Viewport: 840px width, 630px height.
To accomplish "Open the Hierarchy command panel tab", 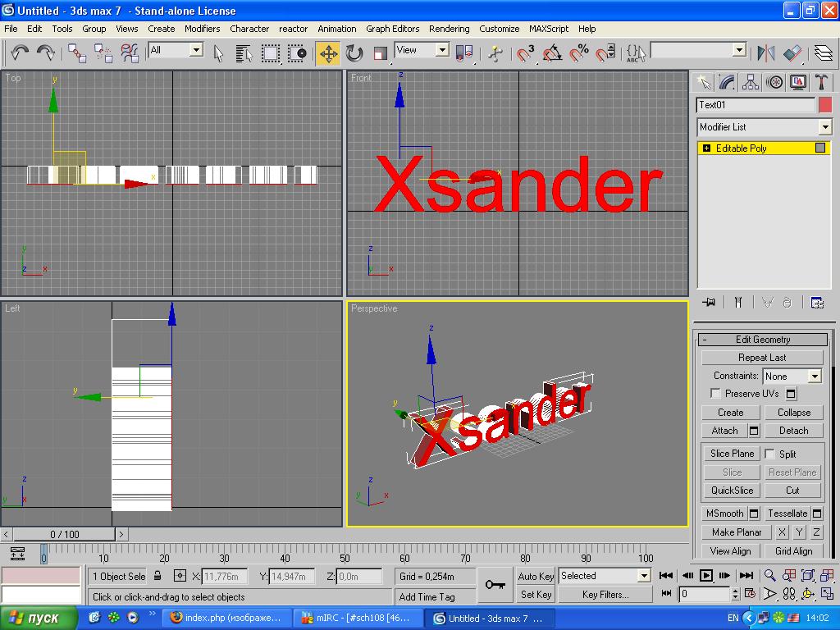I will (x=751, y=82).
